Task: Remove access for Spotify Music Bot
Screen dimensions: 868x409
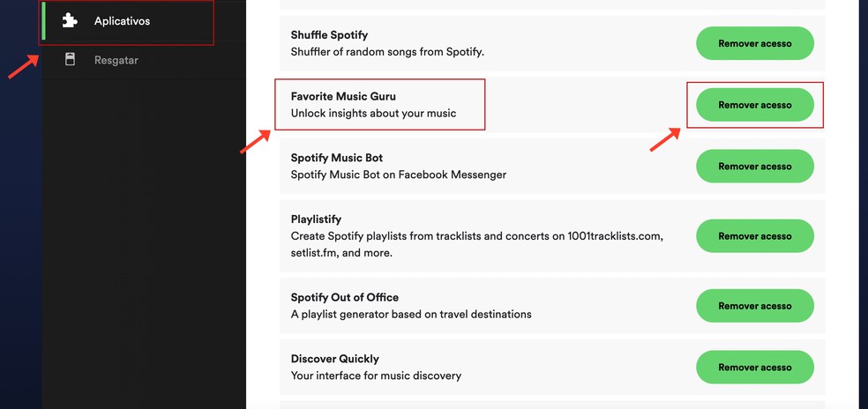Action: (x=754, y=166)
